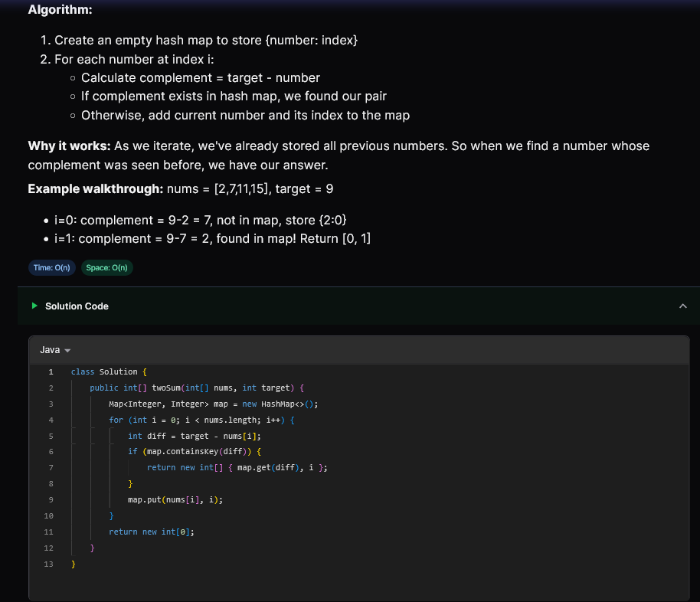Click the Solution Code header label
700x602 pixels.
(77, 306)
